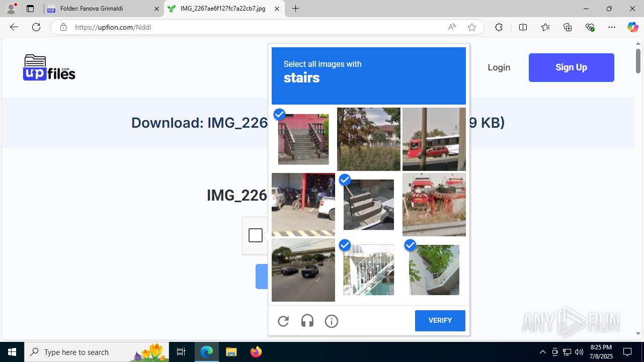Image resolution: width=644 pixels, height=362 pixels.
Task: Type in Windows search box
Action: click(96, 352)
